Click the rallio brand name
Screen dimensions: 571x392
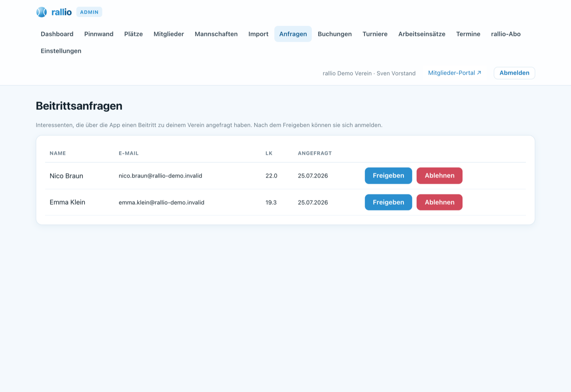[x=62, y=12]
